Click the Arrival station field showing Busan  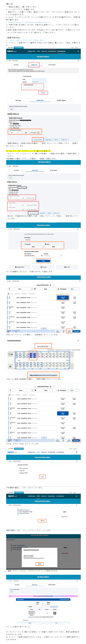click(54, 247)
